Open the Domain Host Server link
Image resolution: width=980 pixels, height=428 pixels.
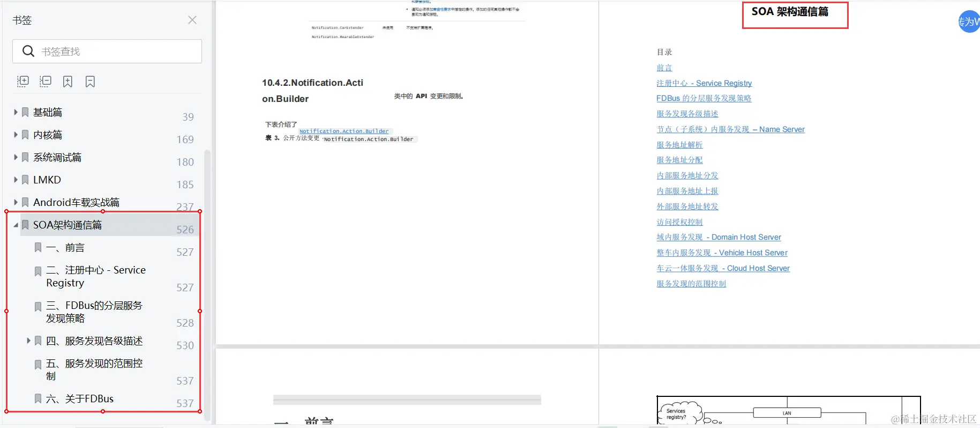click(x=719, y=237)
